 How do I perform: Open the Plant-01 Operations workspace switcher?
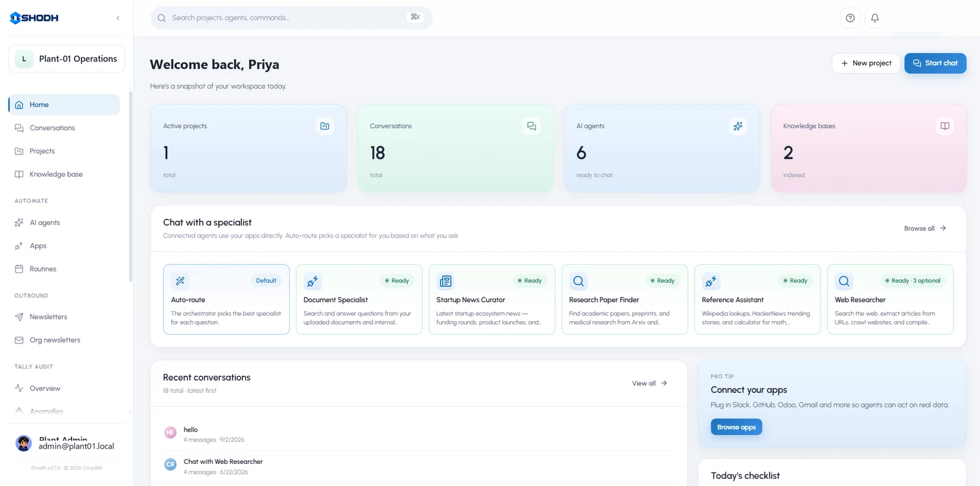(x=67, y=59)
